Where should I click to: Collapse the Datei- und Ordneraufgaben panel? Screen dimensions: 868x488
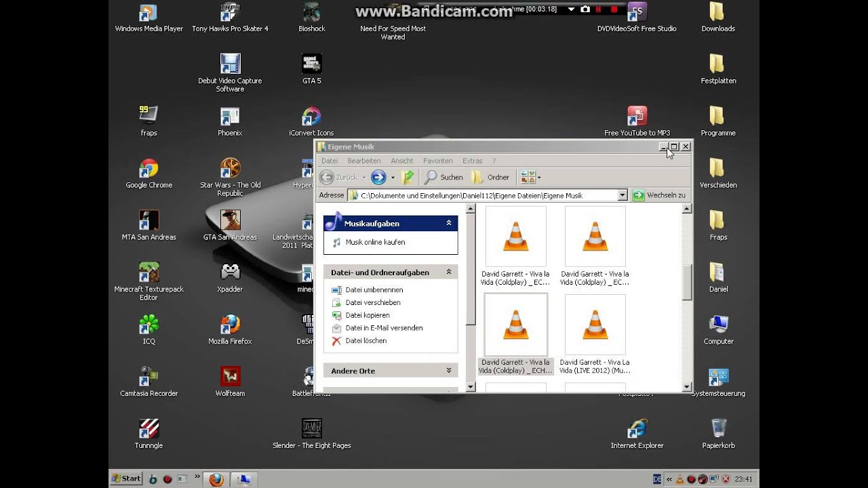point(448,272)
